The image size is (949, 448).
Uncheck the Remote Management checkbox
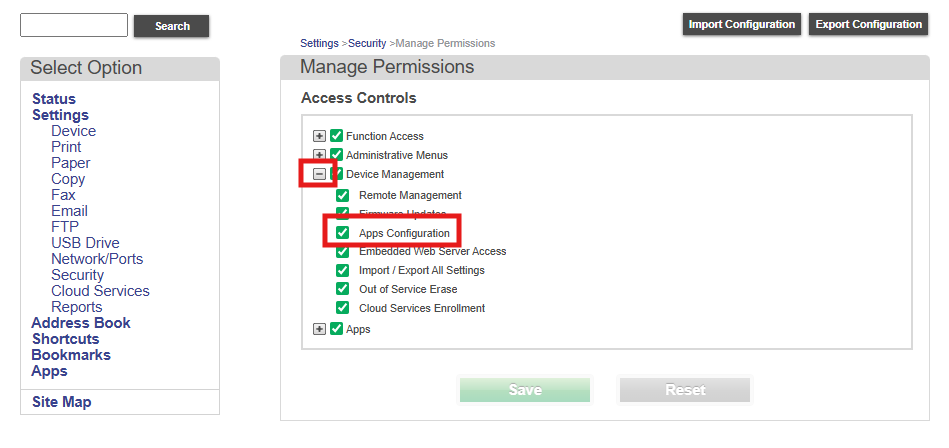coord(343,195)
